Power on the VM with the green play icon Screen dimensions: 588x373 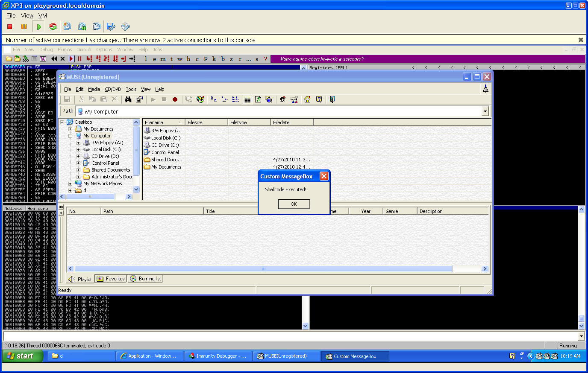[39, 26]
